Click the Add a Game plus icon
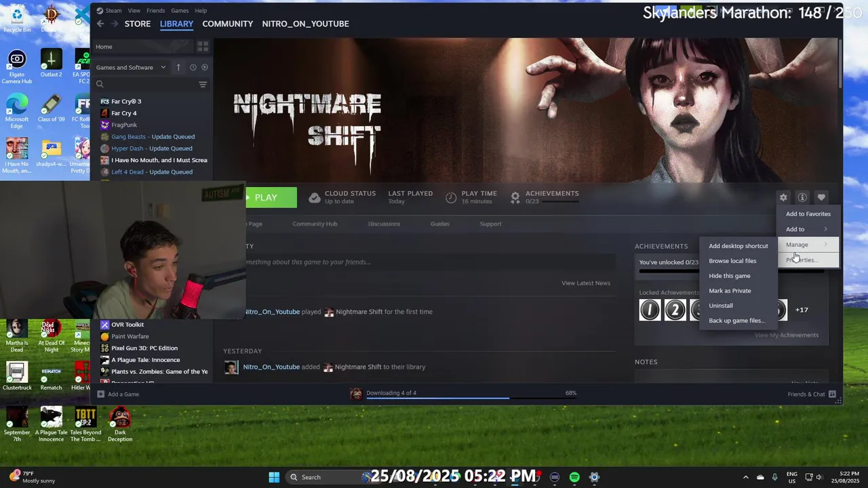 tap(101, 394)
